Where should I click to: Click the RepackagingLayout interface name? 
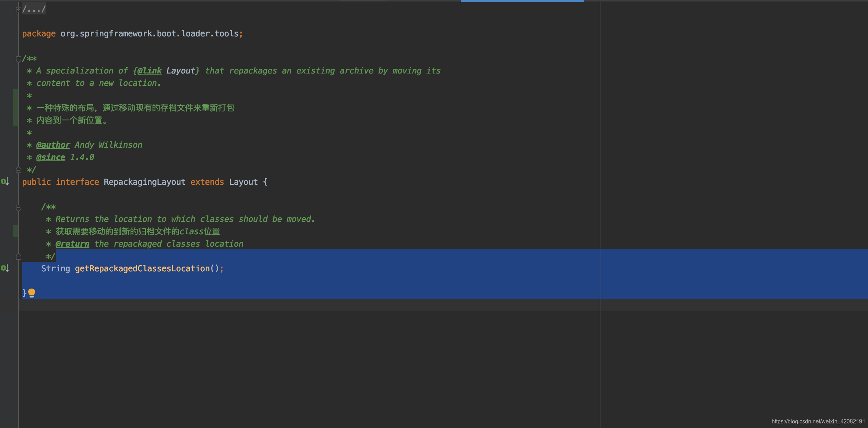click(x=144, y=182)
